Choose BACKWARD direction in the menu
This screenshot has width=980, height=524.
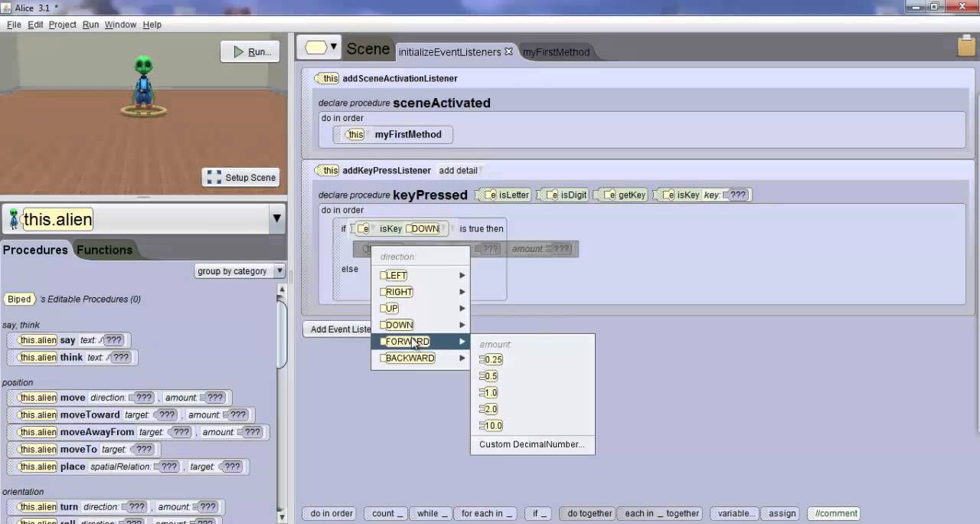pos(420,358)
